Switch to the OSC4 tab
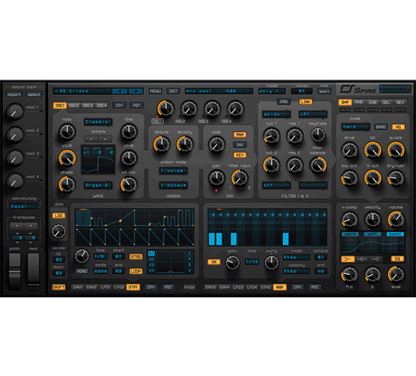 [102, 105]
